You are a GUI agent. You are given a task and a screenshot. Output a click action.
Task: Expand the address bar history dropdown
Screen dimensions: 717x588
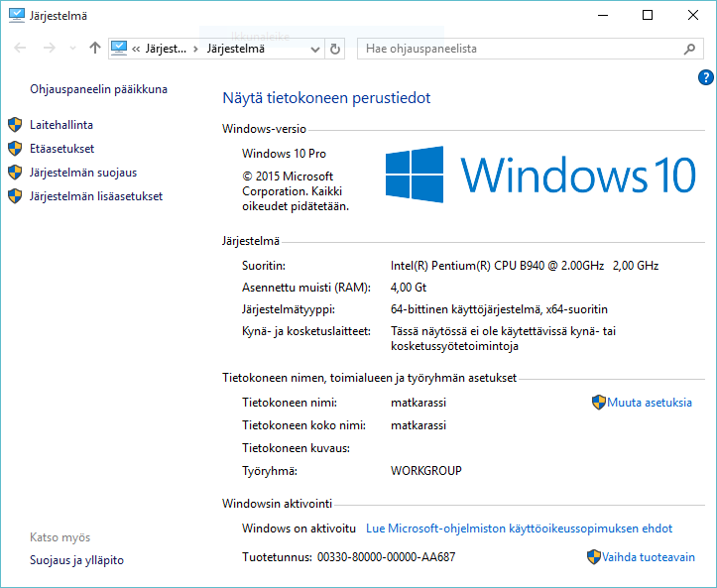(314, 49)
